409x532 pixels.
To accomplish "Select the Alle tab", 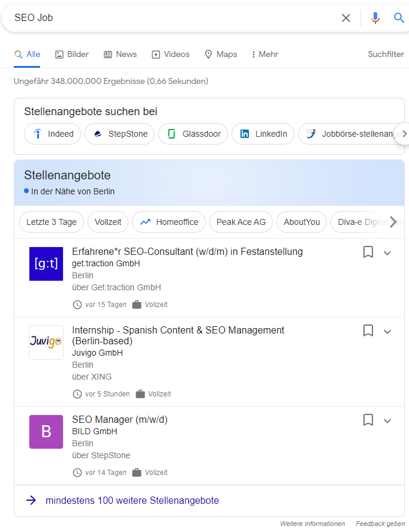I will (x=27, y=55).
